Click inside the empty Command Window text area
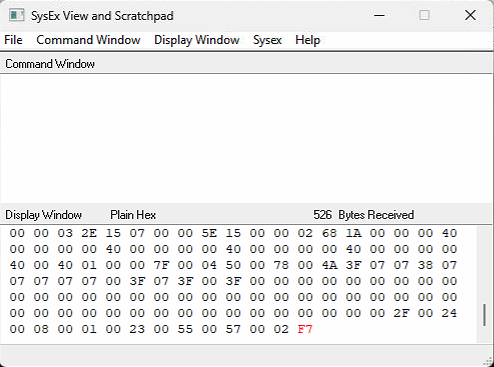 [246, 138]
